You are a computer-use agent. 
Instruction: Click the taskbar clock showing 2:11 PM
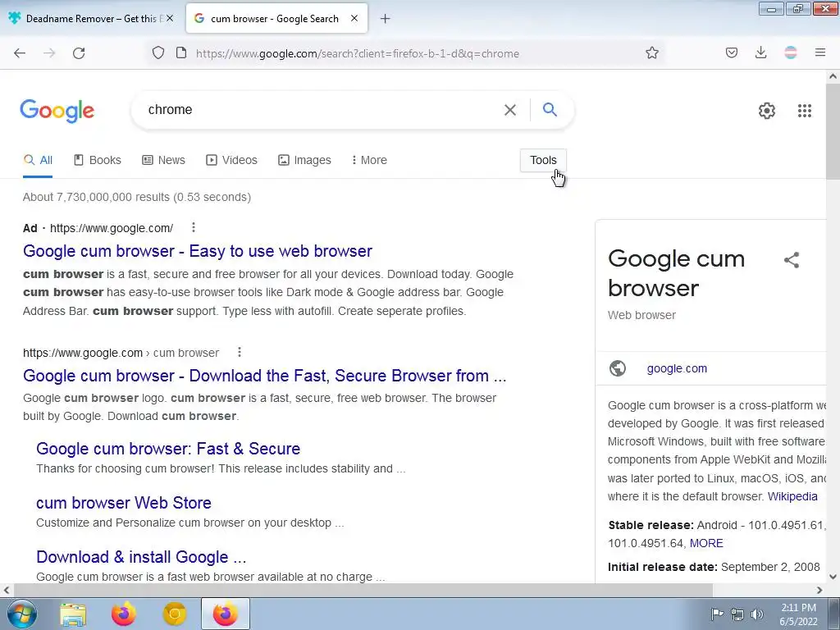pos(798,614)
